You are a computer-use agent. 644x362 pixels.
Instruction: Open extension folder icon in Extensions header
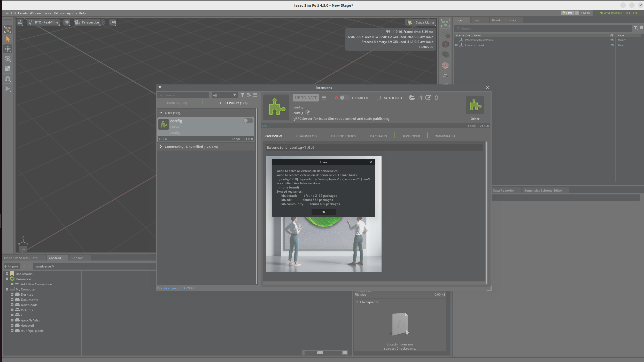point(412,98)
